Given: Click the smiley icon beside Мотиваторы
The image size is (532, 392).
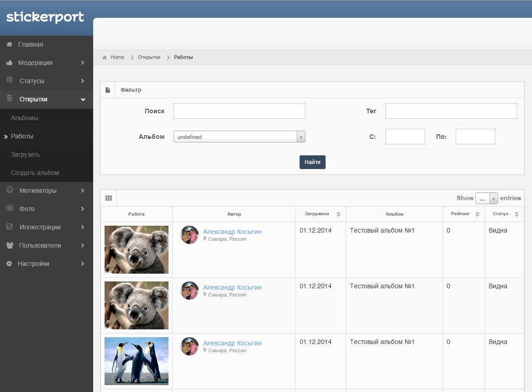Looking at the screenshot, I should (x=10, y=190).
